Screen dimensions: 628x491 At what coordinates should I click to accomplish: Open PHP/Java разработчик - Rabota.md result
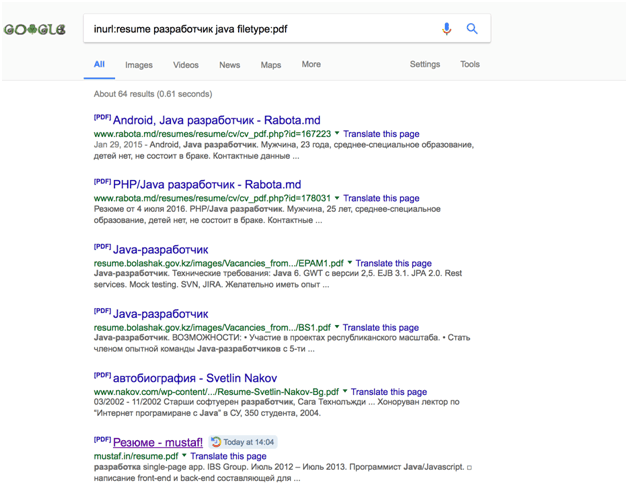206,185
